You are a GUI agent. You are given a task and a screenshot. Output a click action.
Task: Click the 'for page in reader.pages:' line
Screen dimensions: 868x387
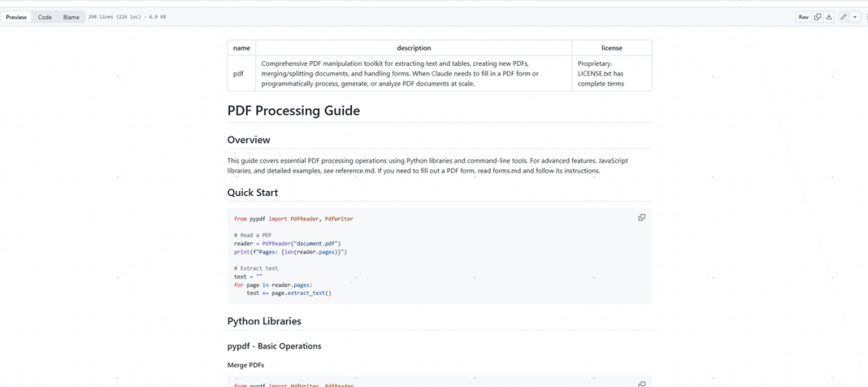click(x=273, y=285)
